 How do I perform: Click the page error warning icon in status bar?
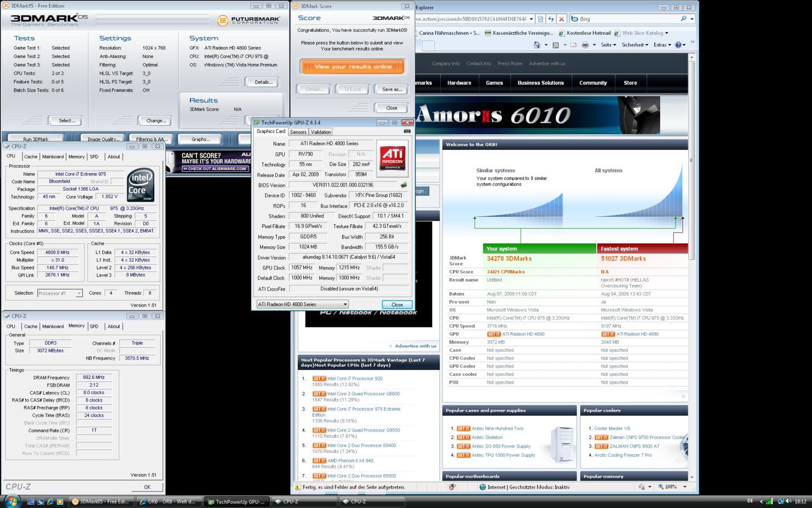pos(298,487)
